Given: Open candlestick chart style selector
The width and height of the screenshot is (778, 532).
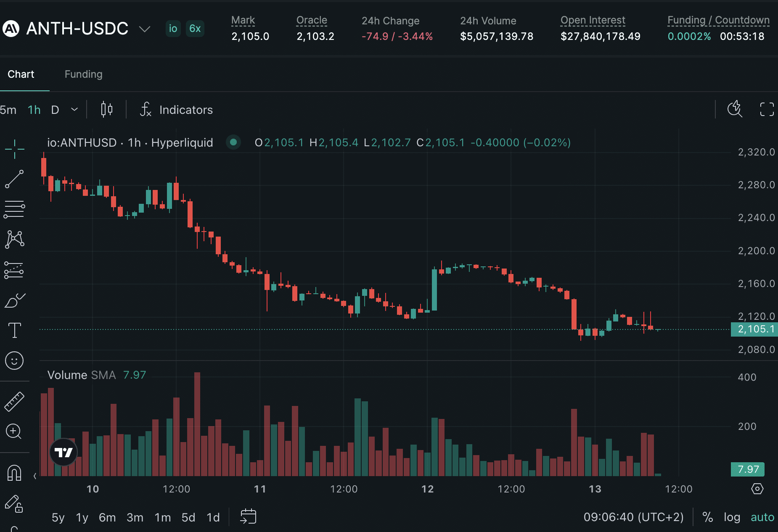Looking at the screenshot, I should click(107, 110).
